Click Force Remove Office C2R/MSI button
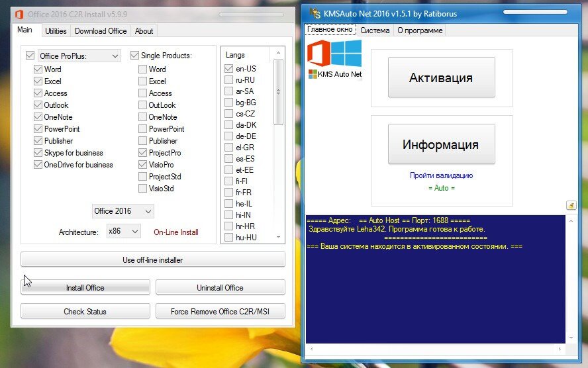 (220, 311)
